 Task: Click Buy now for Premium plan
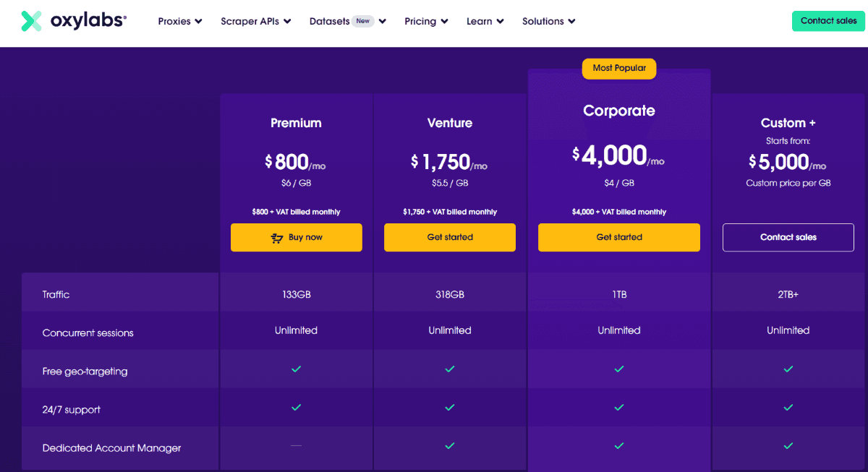tap(297, 237)
